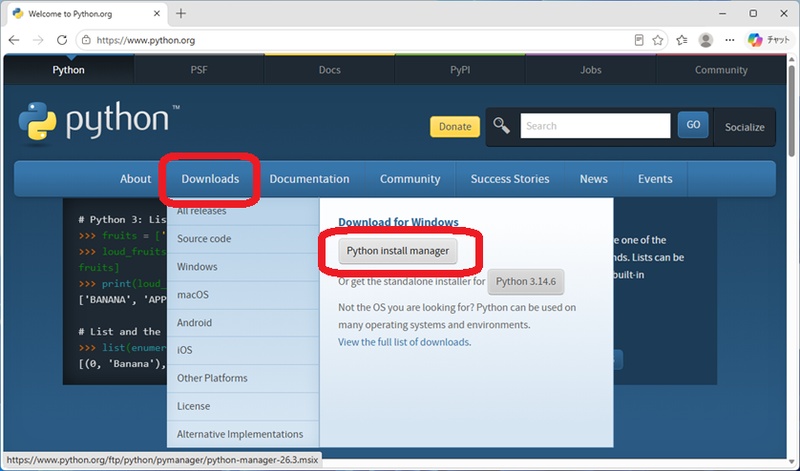This screenshot has width=800, height=471.
Task: Select the Python top-level site tab
Action: (68, 70)
